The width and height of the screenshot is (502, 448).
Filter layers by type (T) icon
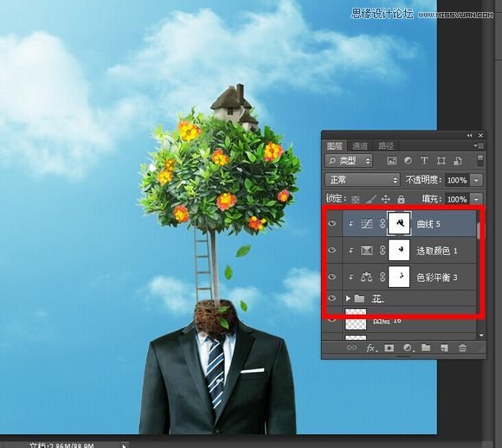(x=424, y=160)
